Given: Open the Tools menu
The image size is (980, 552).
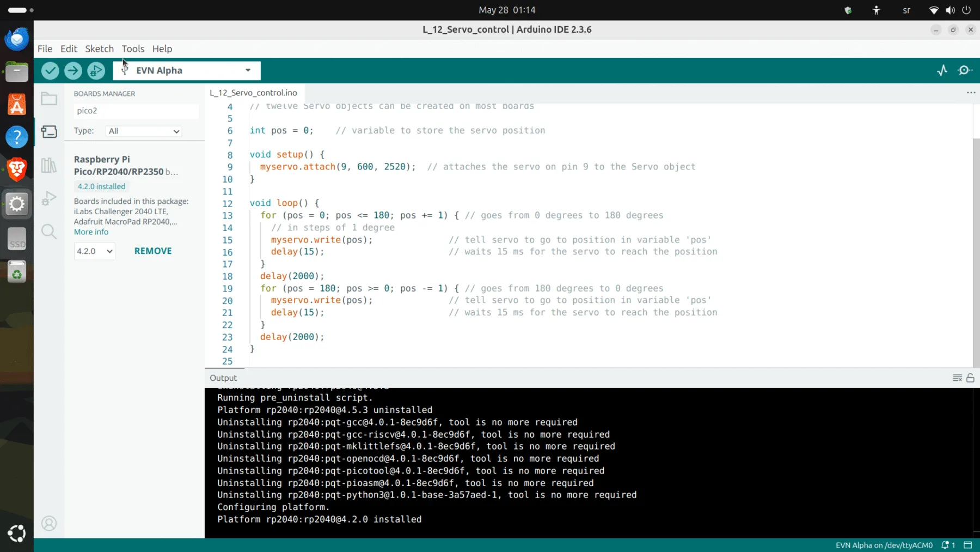Looking at the screenshot, I should coord(133,48).
